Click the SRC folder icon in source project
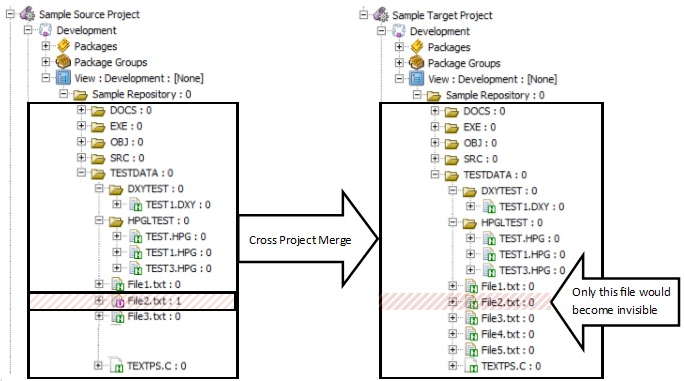 98,158
